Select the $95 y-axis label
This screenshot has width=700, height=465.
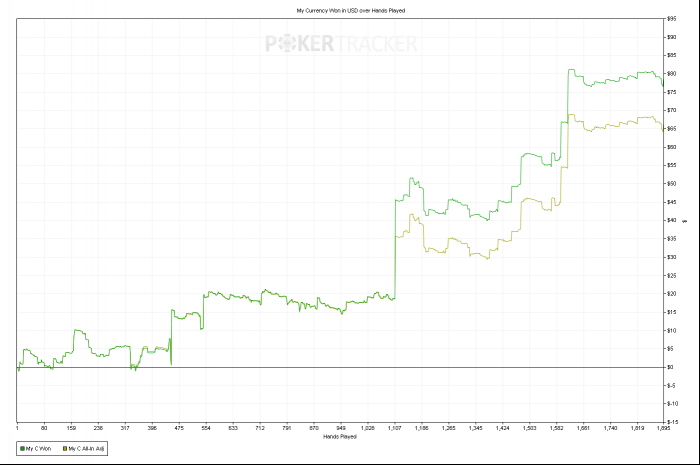[671, 19]
